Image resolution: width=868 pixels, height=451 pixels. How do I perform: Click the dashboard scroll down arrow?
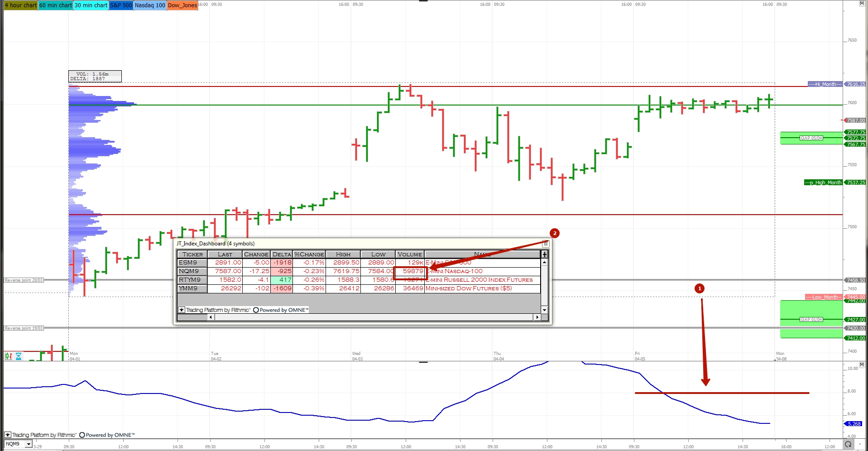coord(544,310)
